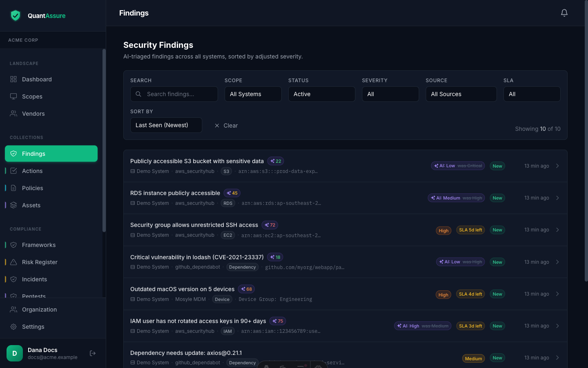Click the Search findings input field
Viewport: 588px width, 368px height.
(174, 94)
